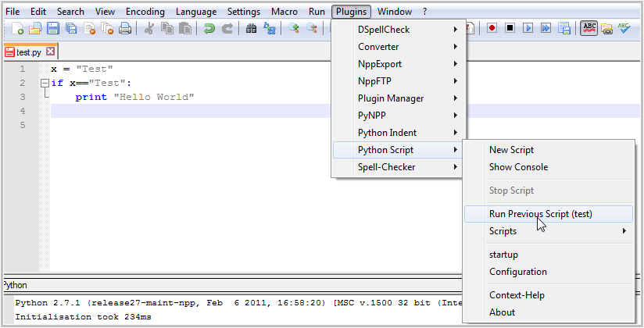Select the Python Script menu entry
Viewport: 644px width, 328px height.
pos(399,150)
